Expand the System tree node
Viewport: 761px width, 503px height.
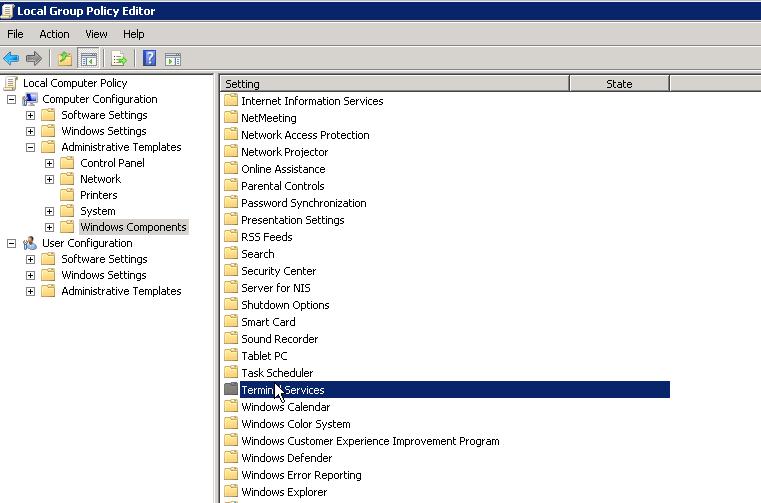click(50, 212)
